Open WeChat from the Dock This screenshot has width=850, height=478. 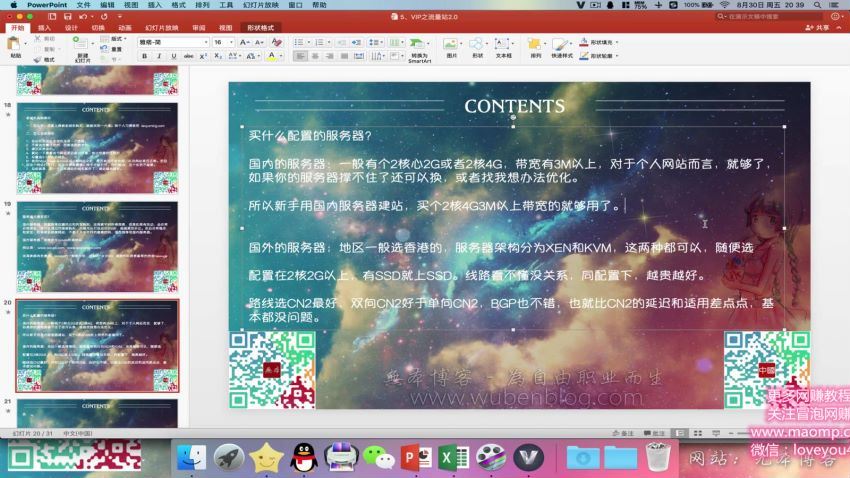point(378,458)
